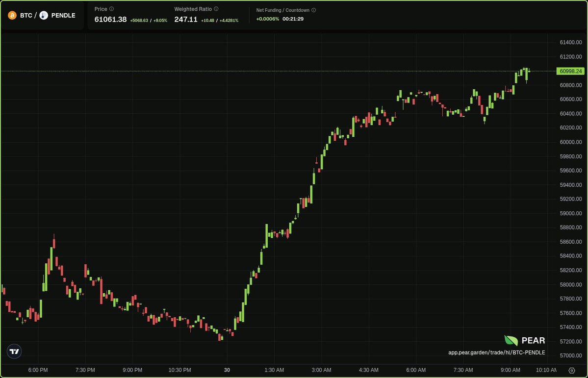588x378 pixels.
Task: Click the PEAR brand name text
Action: click(x=533, y=341)
